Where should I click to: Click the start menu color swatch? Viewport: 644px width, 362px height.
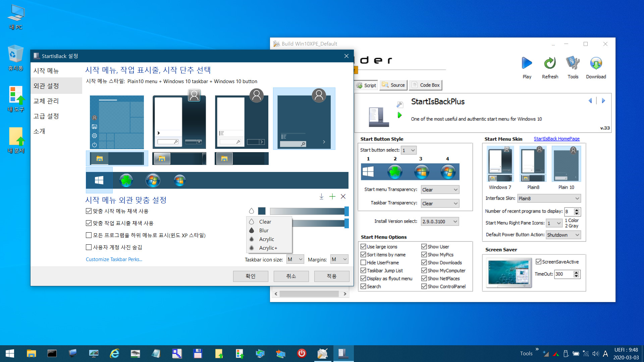click(x=262, y=211)
